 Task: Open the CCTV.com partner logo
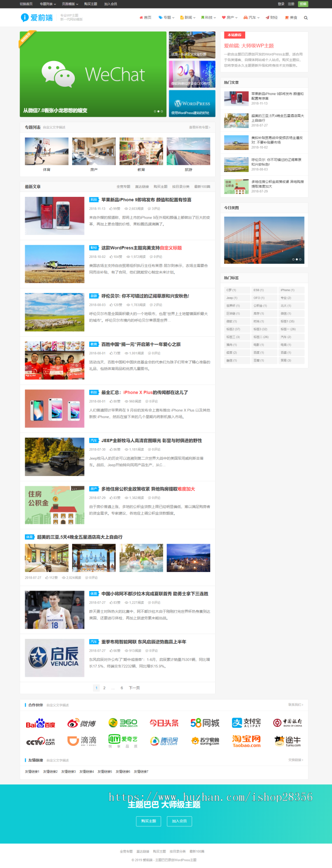[40, 741]
